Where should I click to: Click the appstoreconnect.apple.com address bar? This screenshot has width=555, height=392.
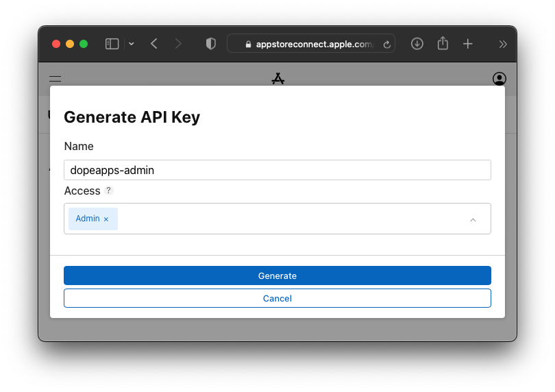tap(311, 44)
